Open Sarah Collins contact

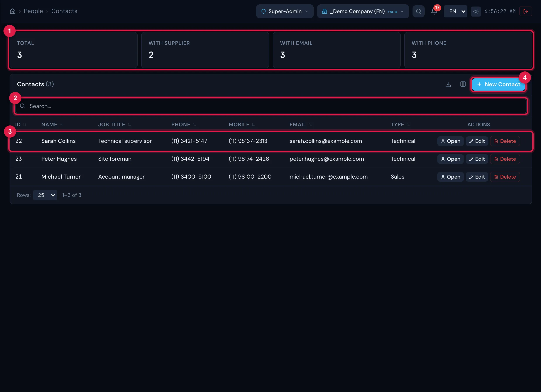click(450, 141)
